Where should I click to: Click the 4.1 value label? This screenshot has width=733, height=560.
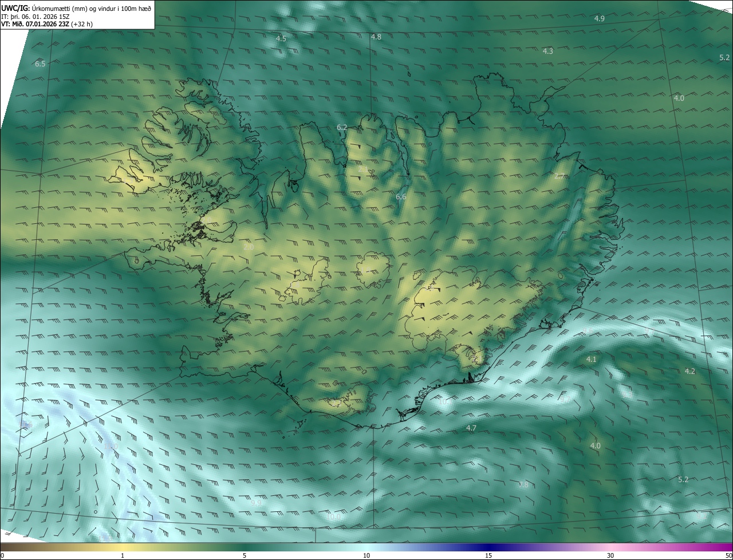pyautogui.click(x=592, y=360)
